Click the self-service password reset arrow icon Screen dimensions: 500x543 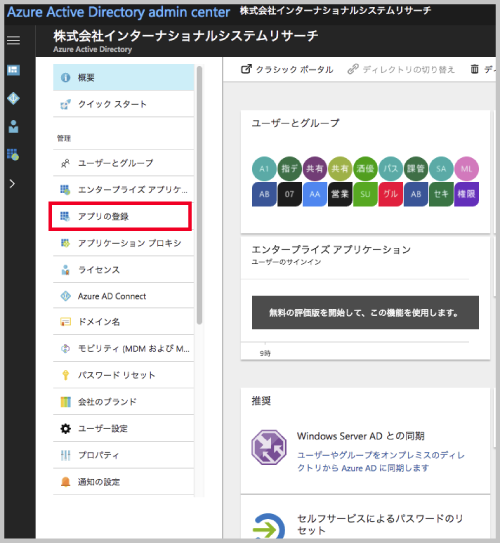click(269, 526)
